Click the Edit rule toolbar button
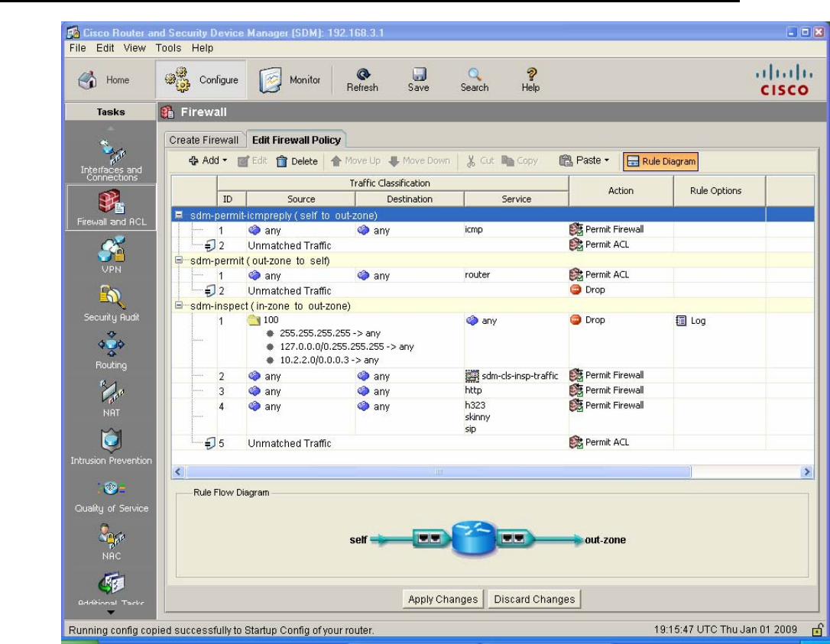Image resolution: width=830 pixels, height=644 pixels. click(252, 161)
